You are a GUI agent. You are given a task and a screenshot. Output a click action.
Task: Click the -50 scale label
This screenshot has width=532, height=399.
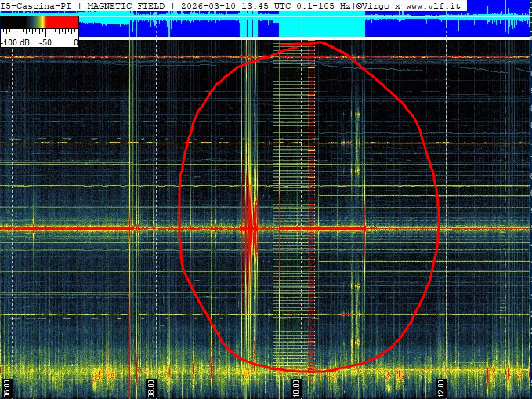point(45,42)
